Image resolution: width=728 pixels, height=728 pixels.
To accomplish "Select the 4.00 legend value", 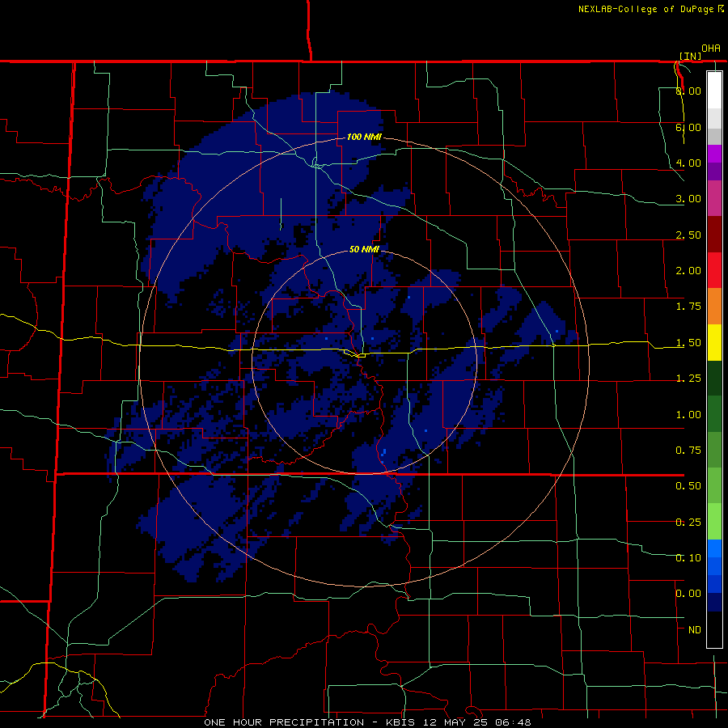I will click(x=688, y=163).
